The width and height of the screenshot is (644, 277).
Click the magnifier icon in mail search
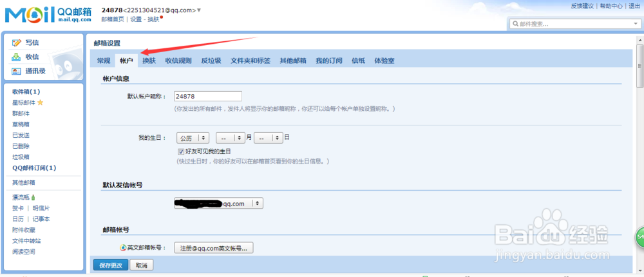point(515,24)
